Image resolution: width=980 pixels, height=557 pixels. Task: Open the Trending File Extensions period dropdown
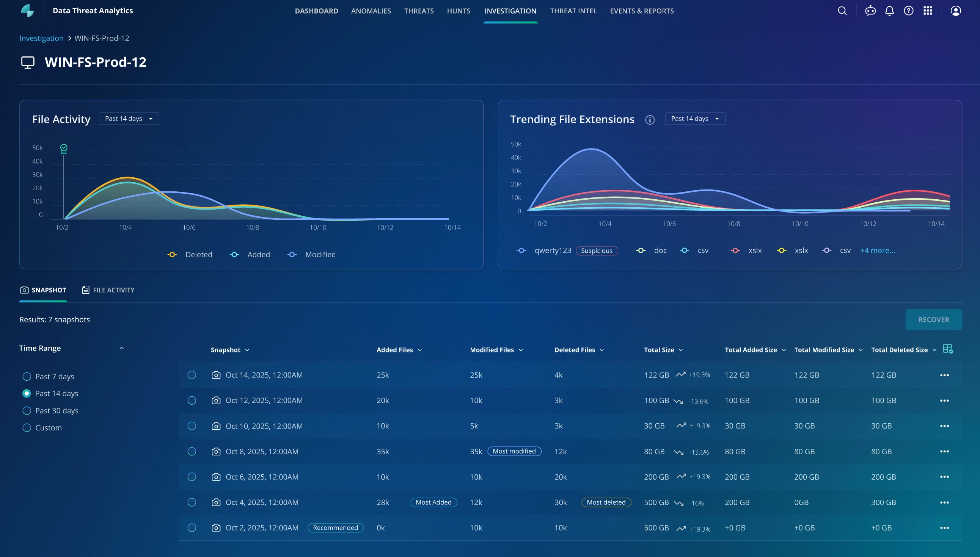tap(694, 119)
